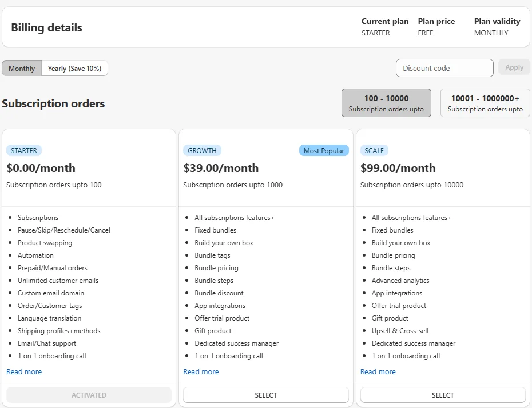This screenshot has width=532, height=408.
Task: Choose SELECT for the SCALE plan
Action: pyautogui.click(x=443, y=395)
